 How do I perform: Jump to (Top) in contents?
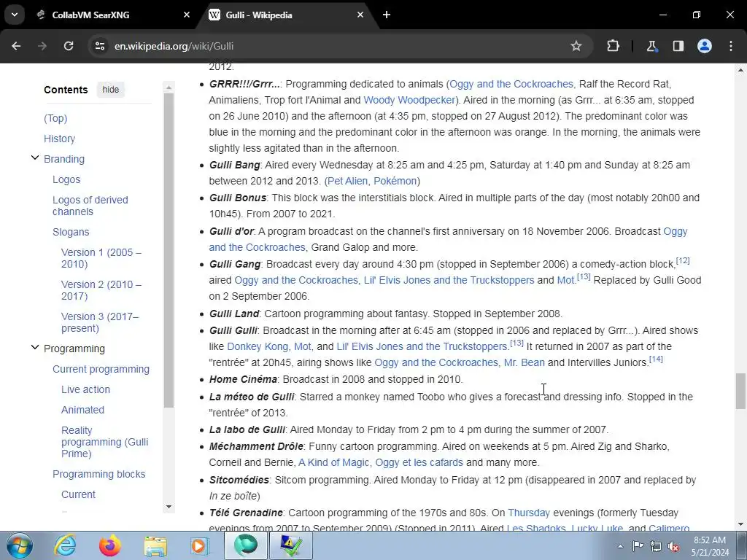pos(55,118)
